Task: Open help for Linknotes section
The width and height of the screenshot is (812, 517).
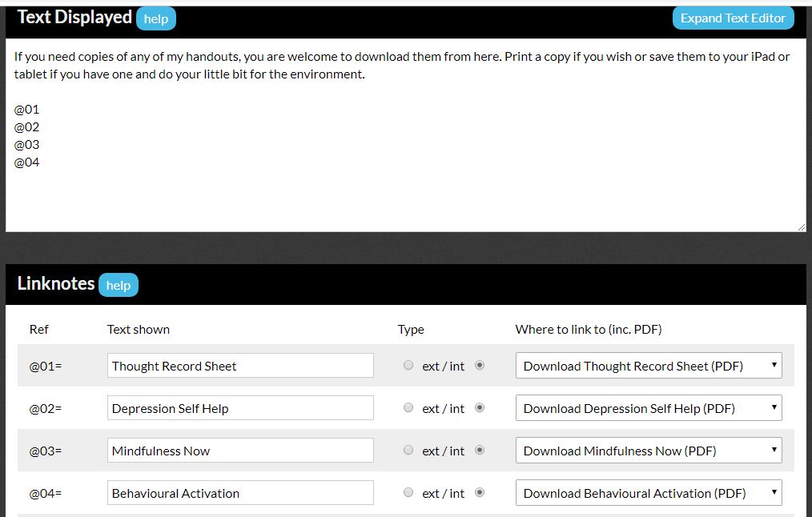Action: [119, 285]
